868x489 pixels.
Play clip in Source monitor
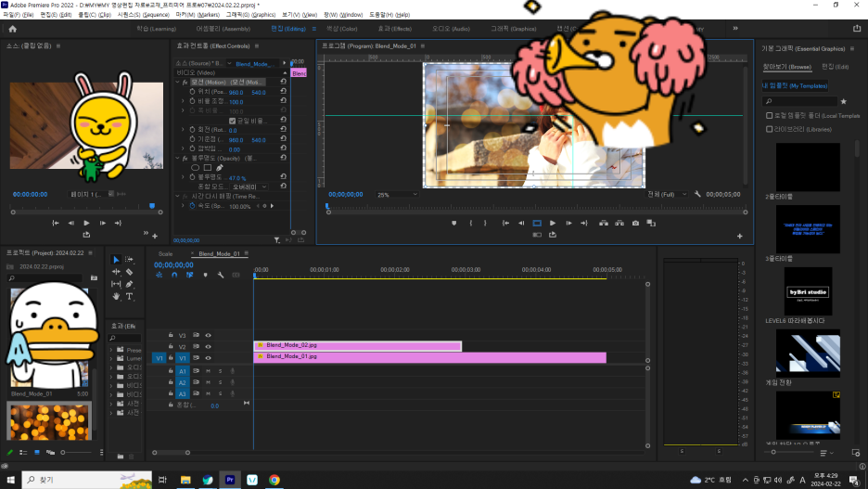[86, 224]
